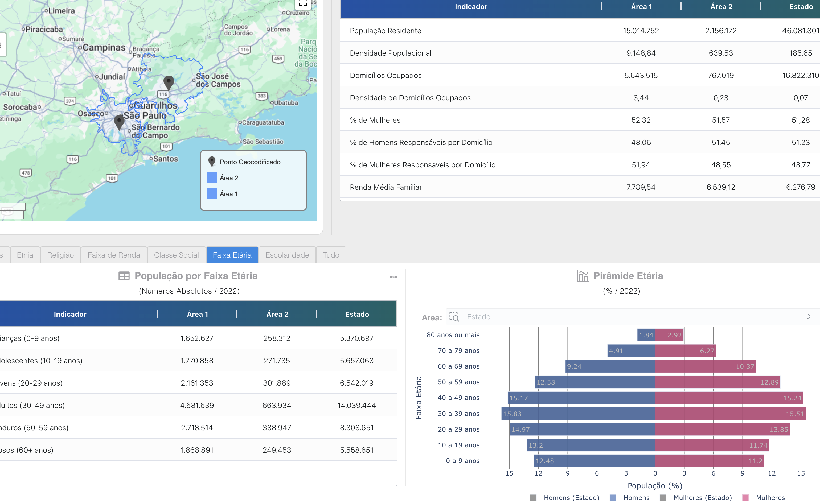Click the value 4.681.639 in the age table
This screenshot has height=504, width=820.
(197, 405)
